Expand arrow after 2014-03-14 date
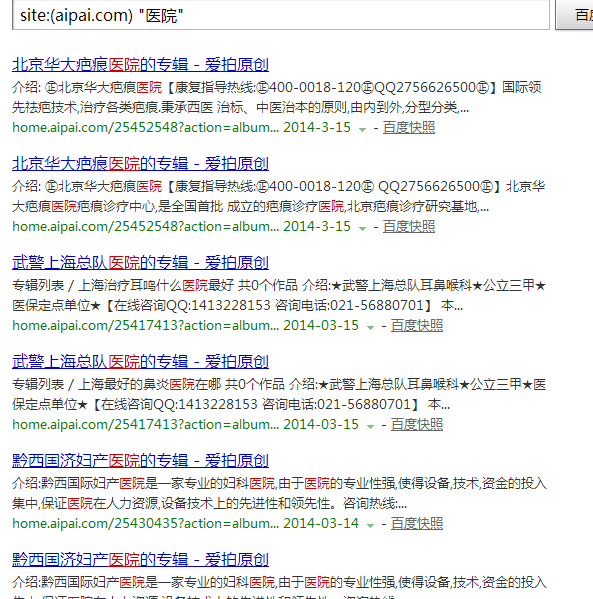 pos(370,525)
